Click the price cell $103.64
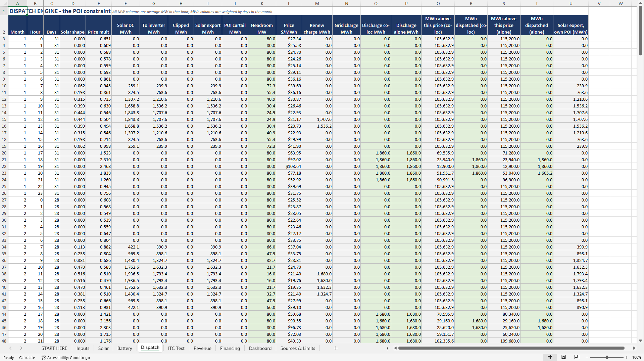644x361 pixels. coord(289,166)
